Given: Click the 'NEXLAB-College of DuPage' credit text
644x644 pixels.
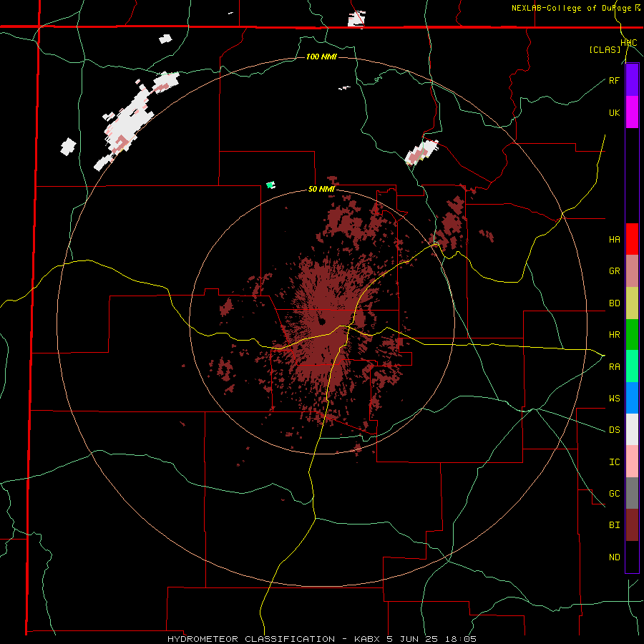Looking at the screenshot, I should coord(572,8).
